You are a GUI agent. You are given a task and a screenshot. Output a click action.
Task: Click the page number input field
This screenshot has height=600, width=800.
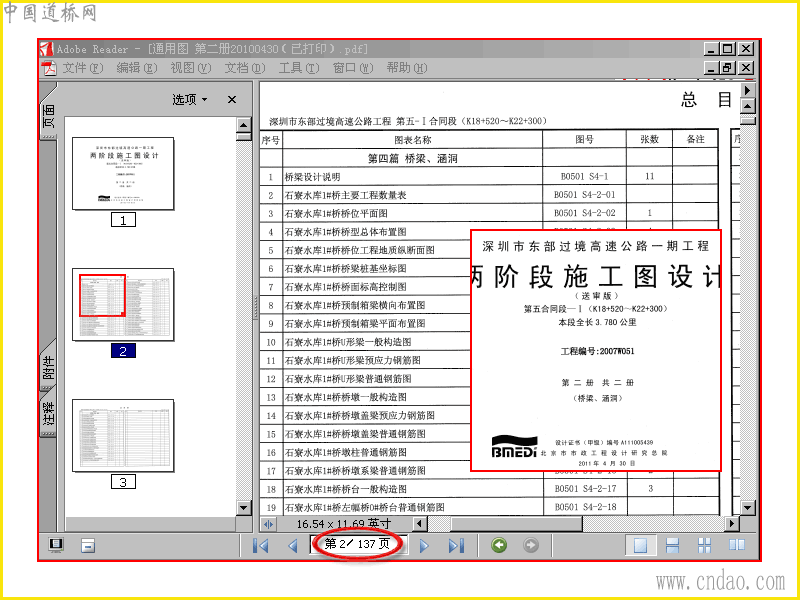pyautogui.click(x=358, y=544)
